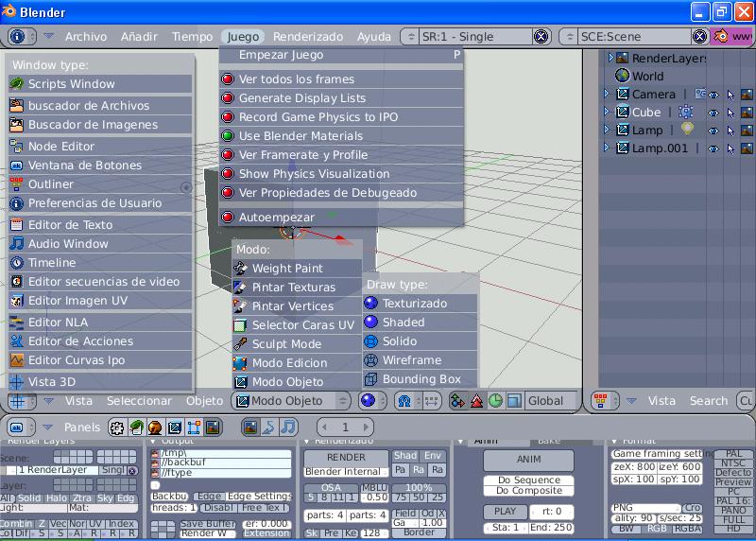Apply the PANO preset button

pos(733,511)
